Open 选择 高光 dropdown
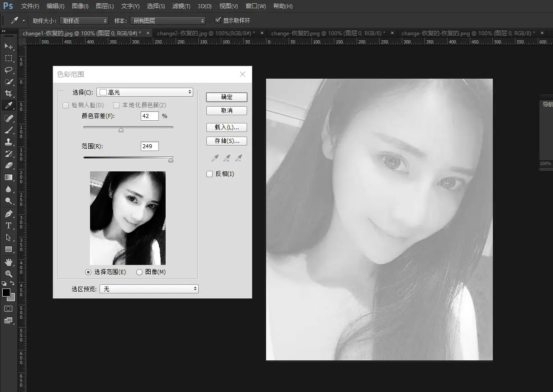Viewport: 553px width, 392px height. tap(145, 92)
